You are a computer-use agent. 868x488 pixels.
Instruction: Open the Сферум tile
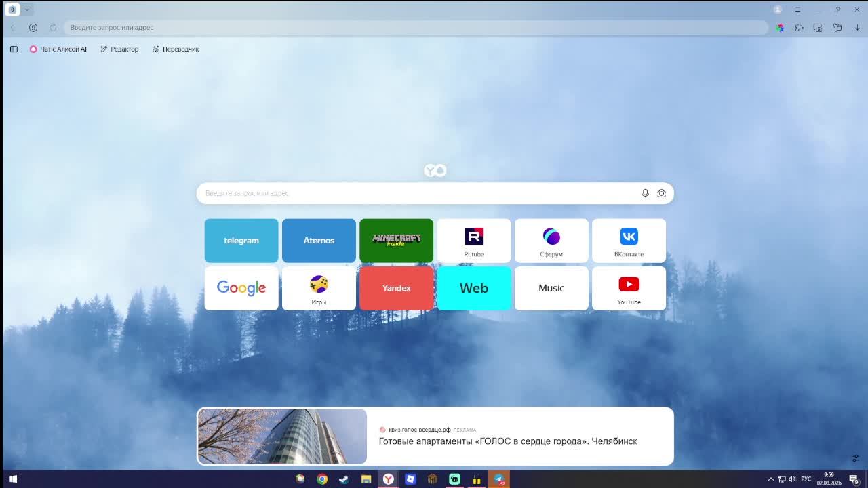(551, 241)
